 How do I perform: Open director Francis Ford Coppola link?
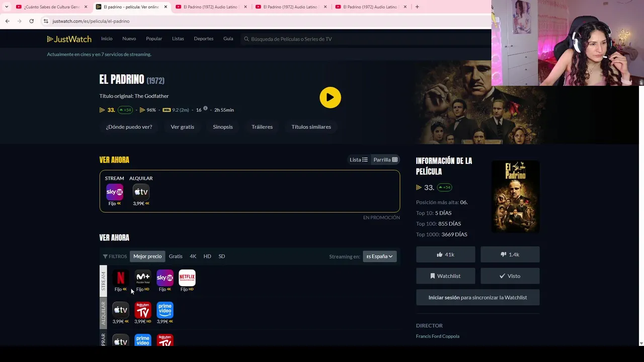(438, 336)
